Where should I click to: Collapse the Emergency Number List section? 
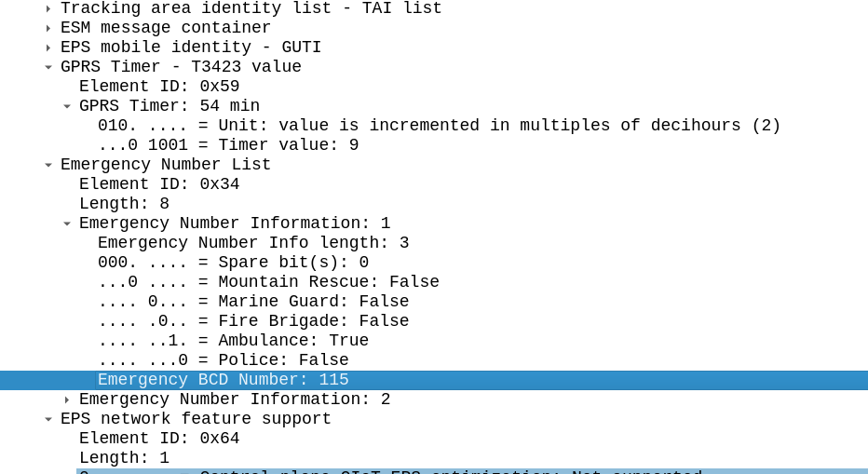click(x=48, y=165)
